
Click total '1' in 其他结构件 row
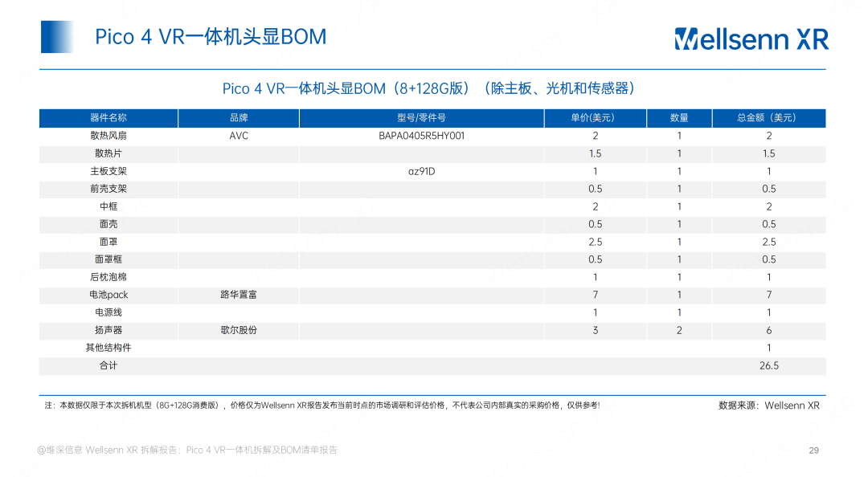[769, 348]
